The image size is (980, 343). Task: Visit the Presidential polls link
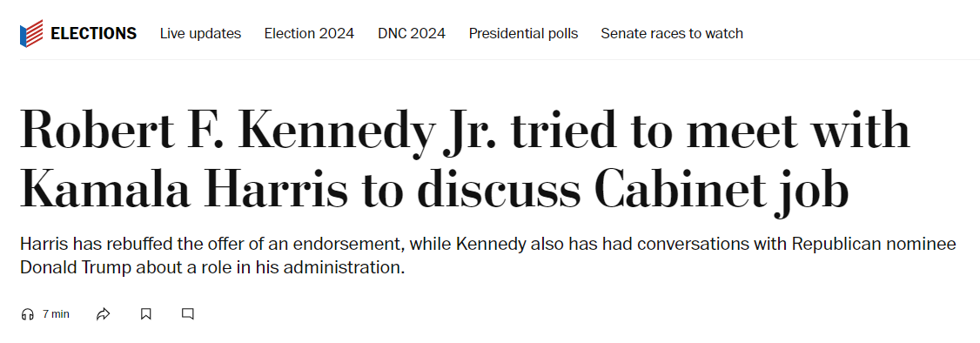coord(524,33)
